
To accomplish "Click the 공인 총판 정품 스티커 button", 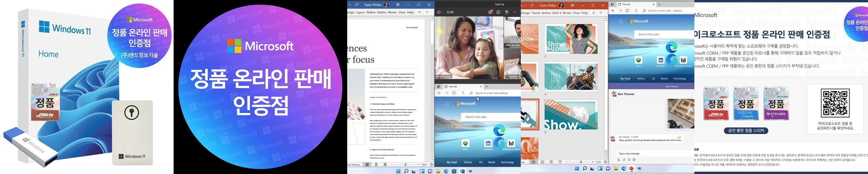I will tap(746, 131).
